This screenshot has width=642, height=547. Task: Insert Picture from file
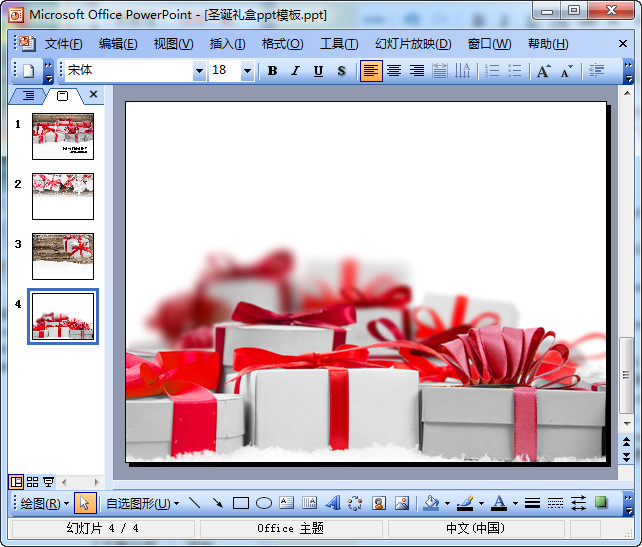(402, 503)
